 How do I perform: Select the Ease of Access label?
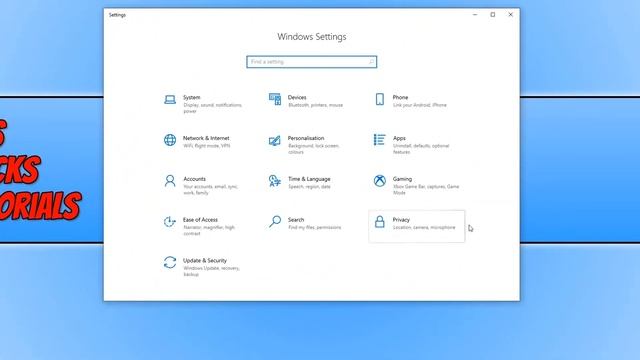point(200,220)
